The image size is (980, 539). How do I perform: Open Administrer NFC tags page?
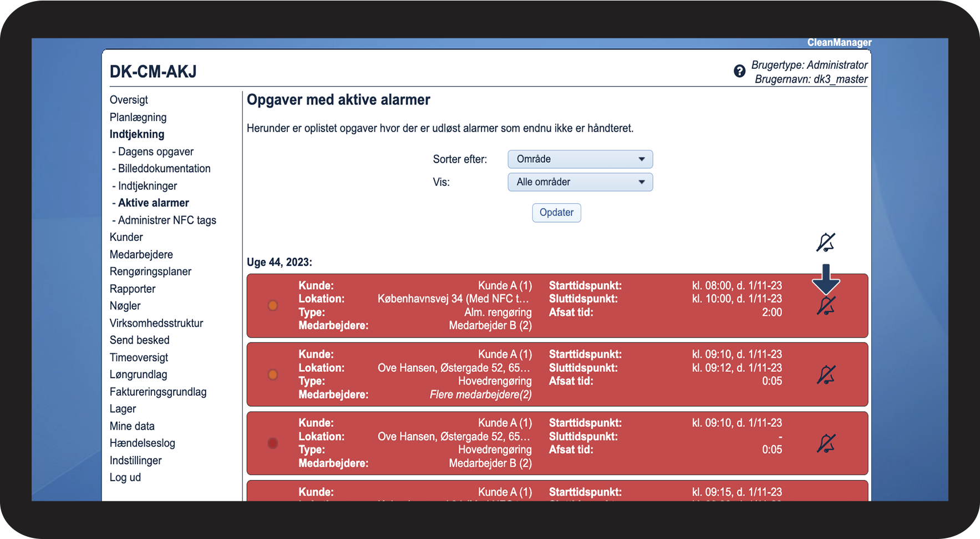(167, 220)
